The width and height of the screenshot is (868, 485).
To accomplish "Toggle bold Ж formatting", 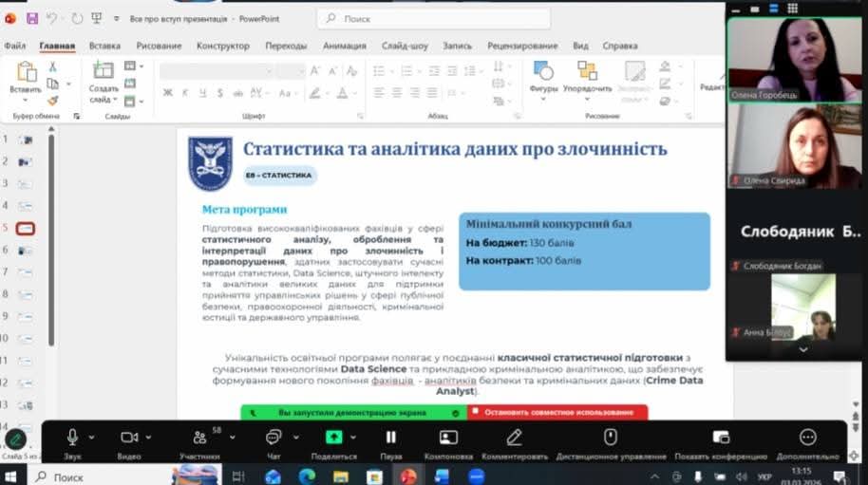I will 168,93.
